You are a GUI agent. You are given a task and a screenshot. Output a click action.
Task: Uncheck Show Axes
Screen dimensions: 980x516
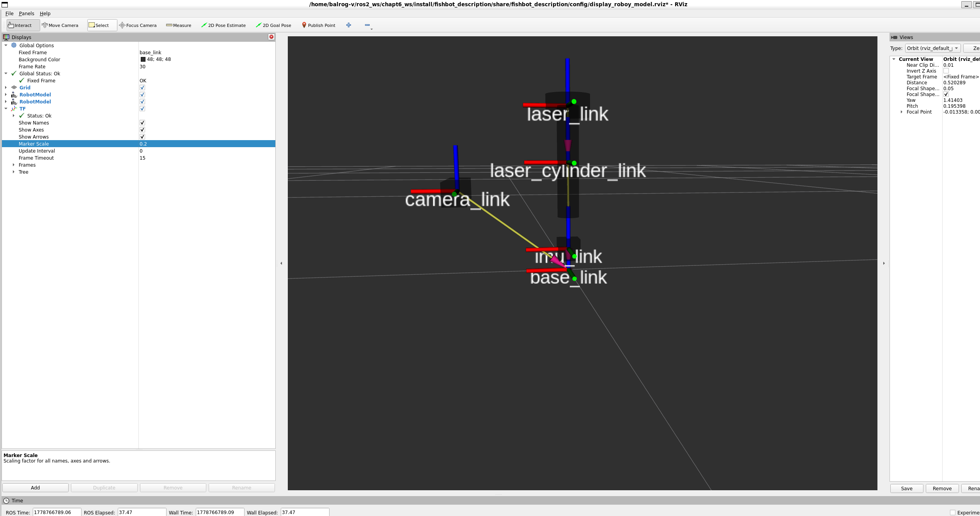142,130
